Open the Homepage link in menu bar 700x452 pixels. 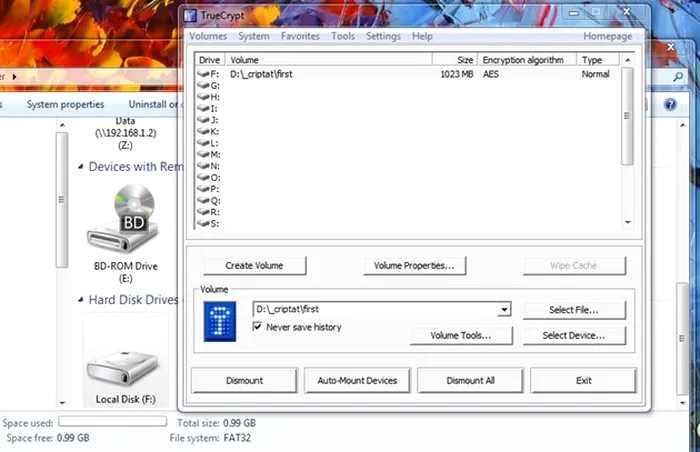608,36
